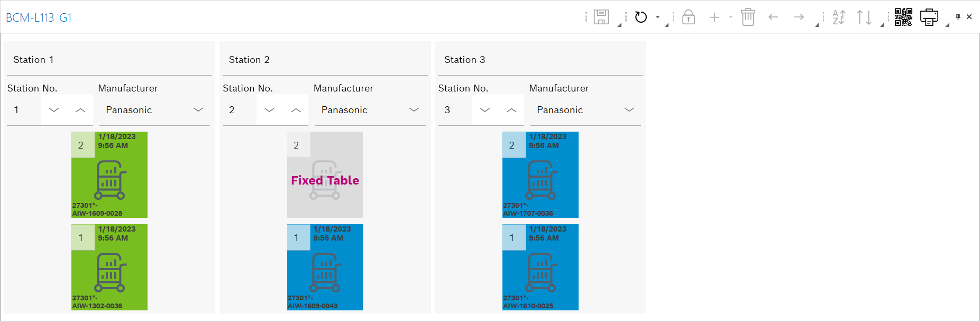The height and width of the screenshot is (322, 980).
Task: Click slot number 2 badge in Station 1
Action: (x=83, y=145)
